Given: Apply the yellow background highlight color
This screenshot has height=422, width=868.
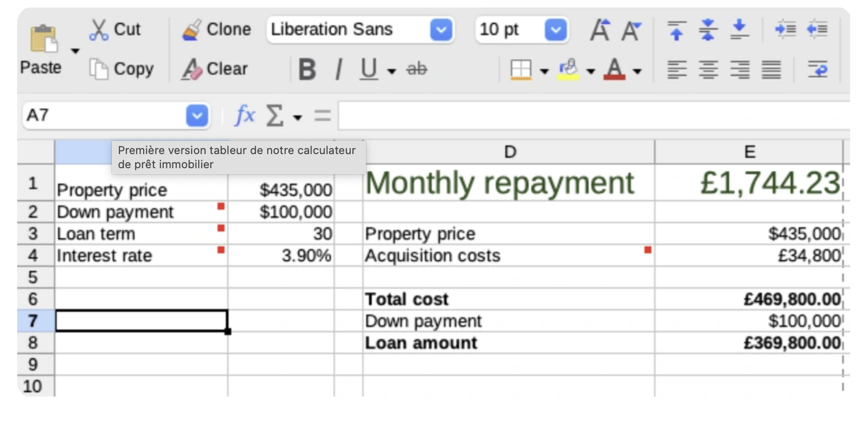Looking at the screenshot, I should click(x=568, y=69).
